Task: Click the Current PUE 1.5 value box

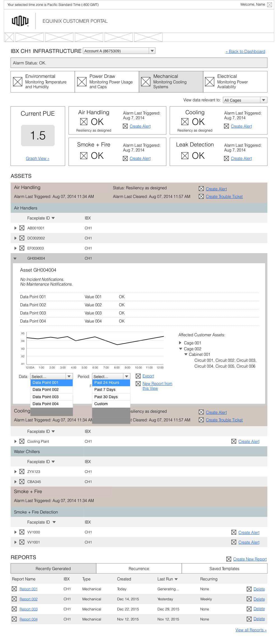Action: click(x=38, y=136)
